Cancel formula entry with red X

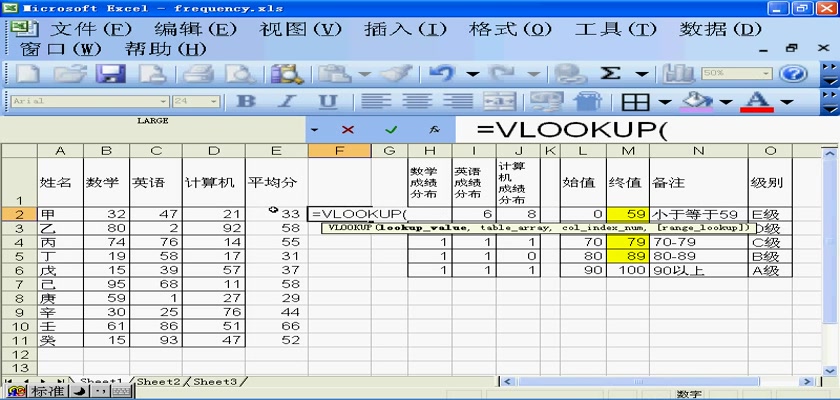[x=348, y=130]
